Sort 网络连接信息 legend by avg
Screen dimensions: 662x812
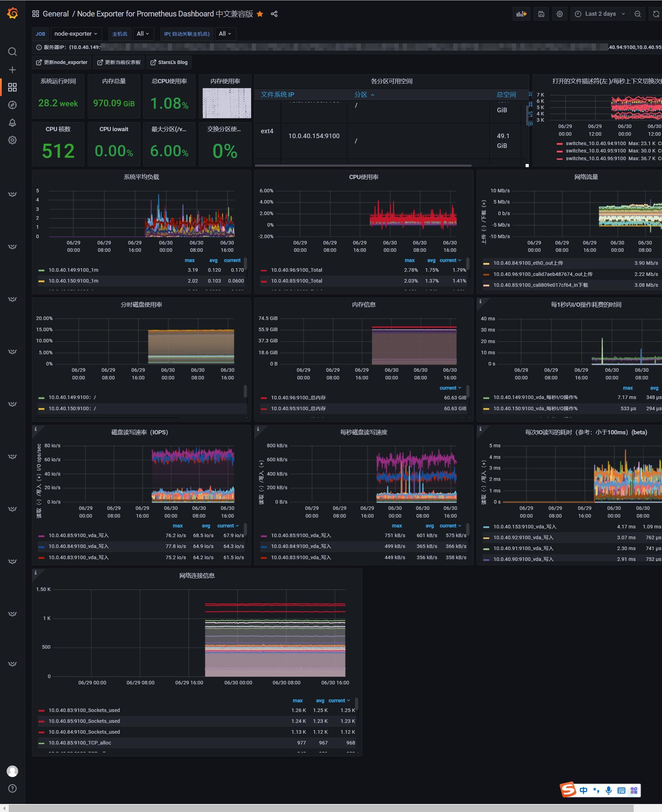[x=320, y=701]
